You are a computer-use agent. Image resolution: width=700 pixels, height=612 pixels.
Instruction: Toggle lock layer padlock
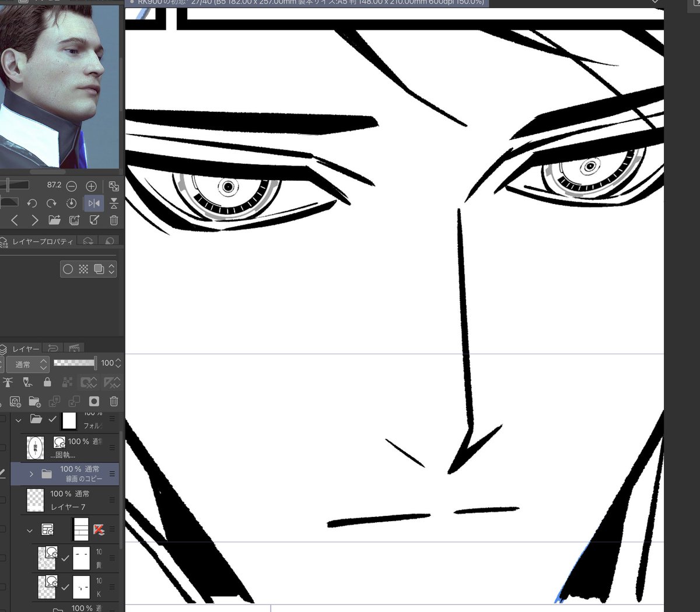(x=47, y=382)
